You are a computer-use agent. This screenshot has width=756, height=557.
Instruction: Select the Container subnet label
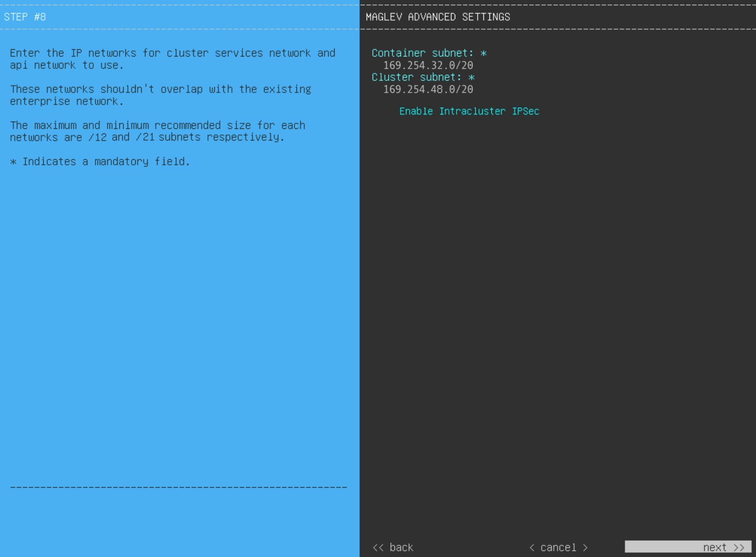[x=422, y=53]
